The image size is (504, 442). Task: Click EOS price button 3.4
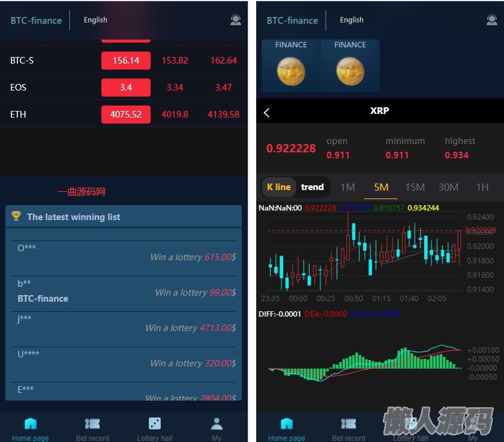[125, 88]
